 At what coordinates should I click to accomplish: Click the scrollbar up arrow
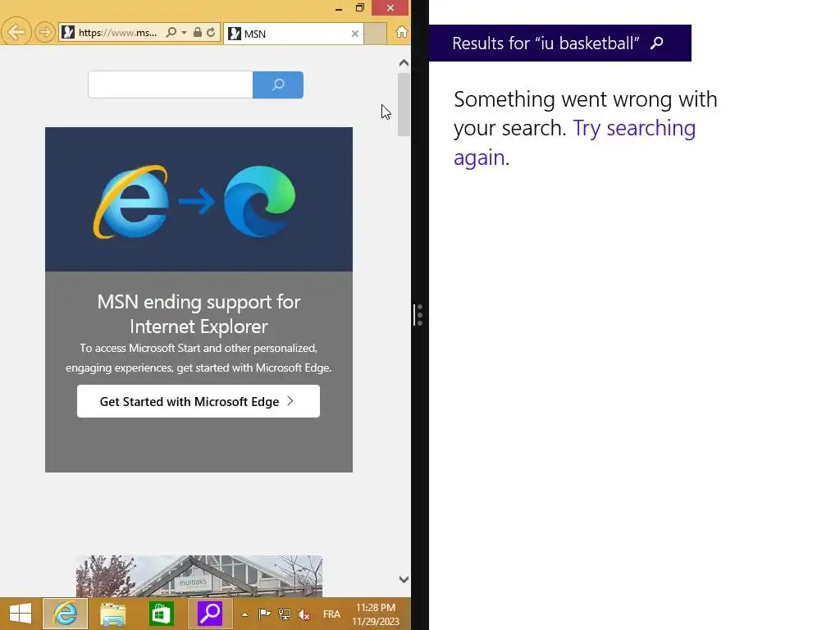point(404,62)
